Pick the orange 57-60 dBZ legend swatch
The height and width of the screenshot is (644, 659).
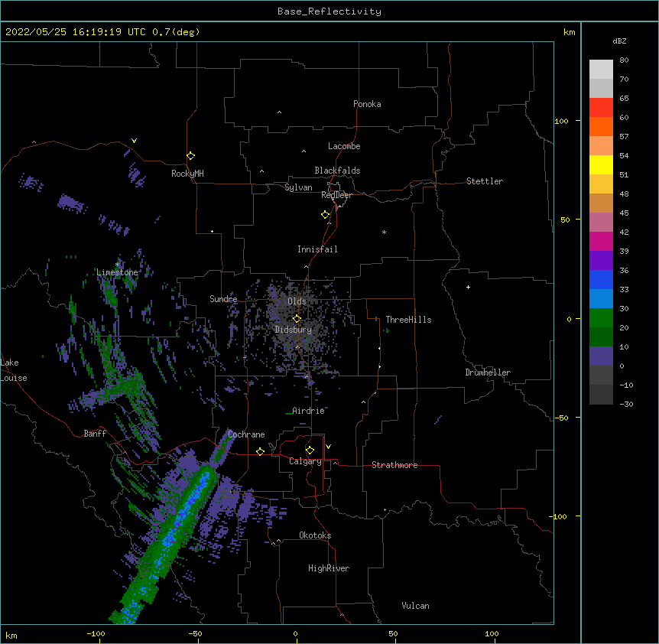click(601, 126)
